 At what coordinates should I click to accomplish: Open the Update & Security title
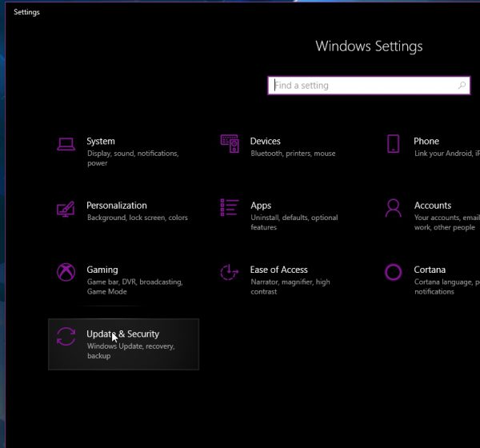click(x=122, y=334)
